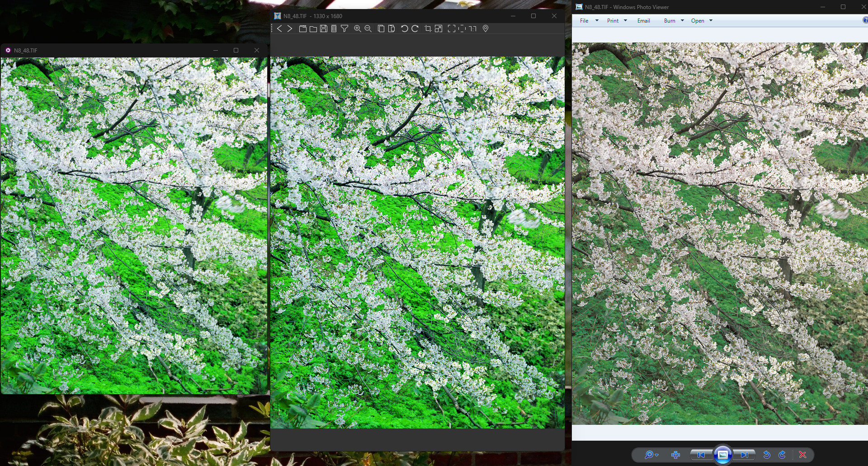Click the fit-to-window dashed frame icon
Viewport: 868px width, 466px height.
point(462,29)
